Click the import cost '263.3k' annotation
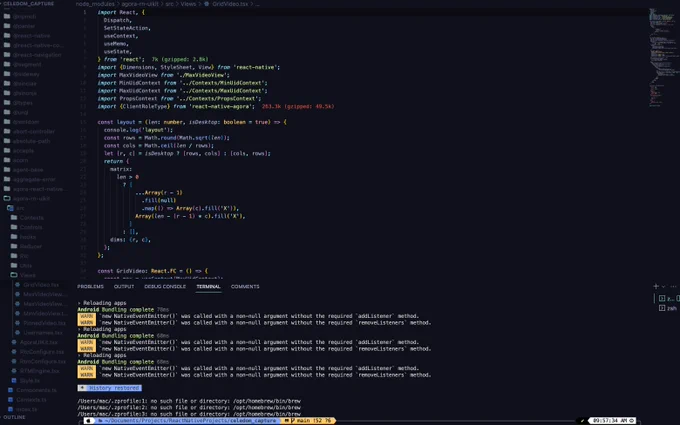Viewport: 680px width, 425px height. [x=298, y=106]
